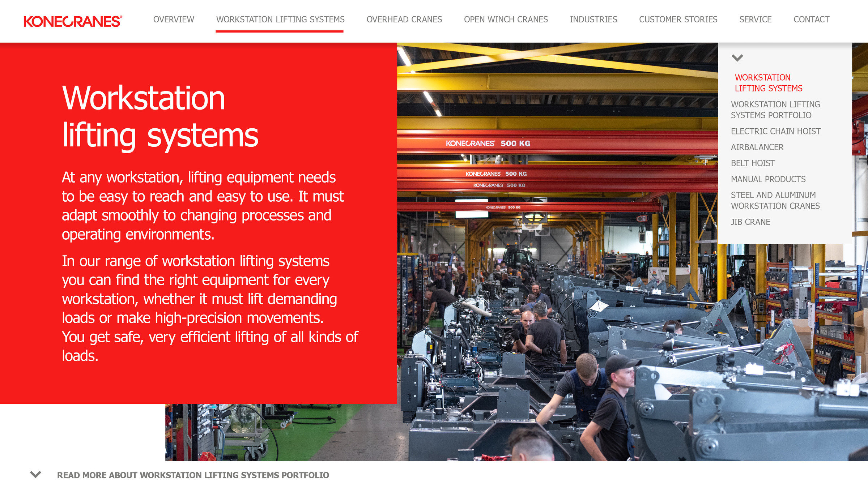Viewport: 868px width, 488px height.
Task: Open Open Winch Cranes page
Action: tap(506, 20)
